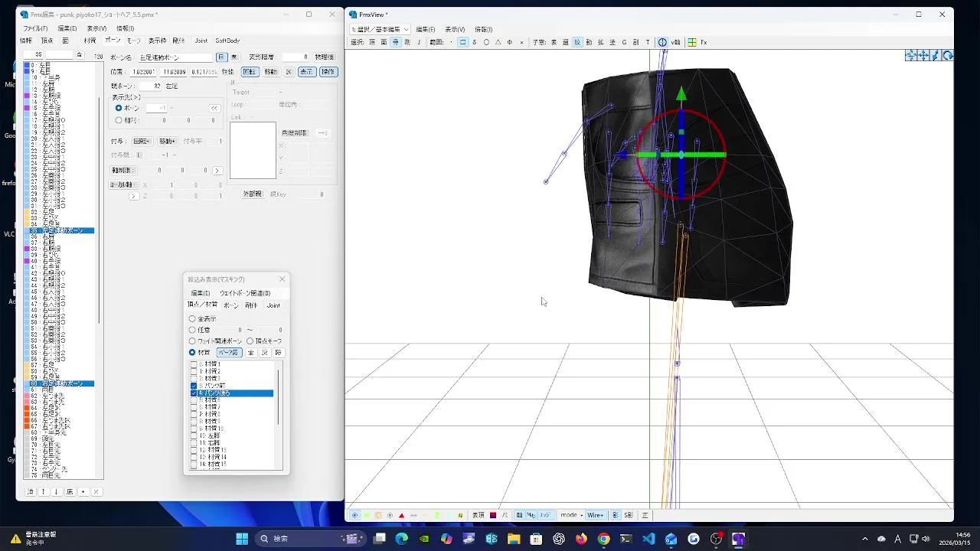Screen dimensions: 980x551
Task: Open the 表示(V) menu in PmxView
Action: (455, 29)
